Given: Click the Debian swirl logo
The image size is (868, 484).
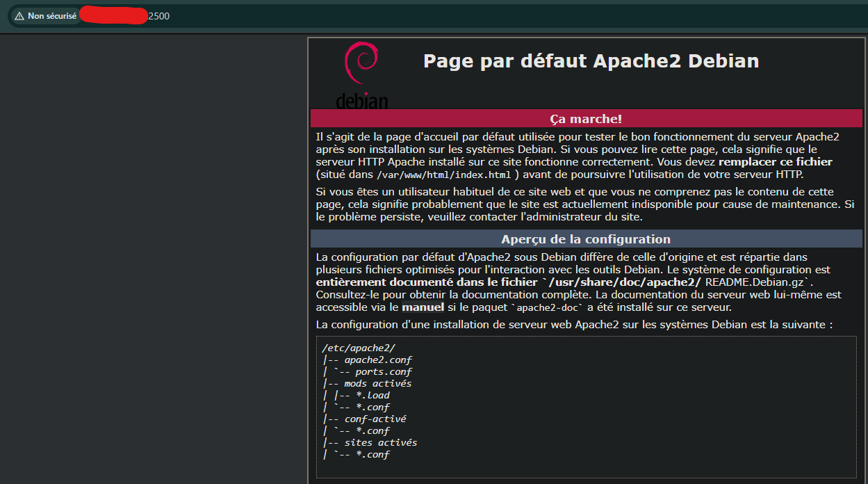Looking at the screenshot, I should point(361,64).
